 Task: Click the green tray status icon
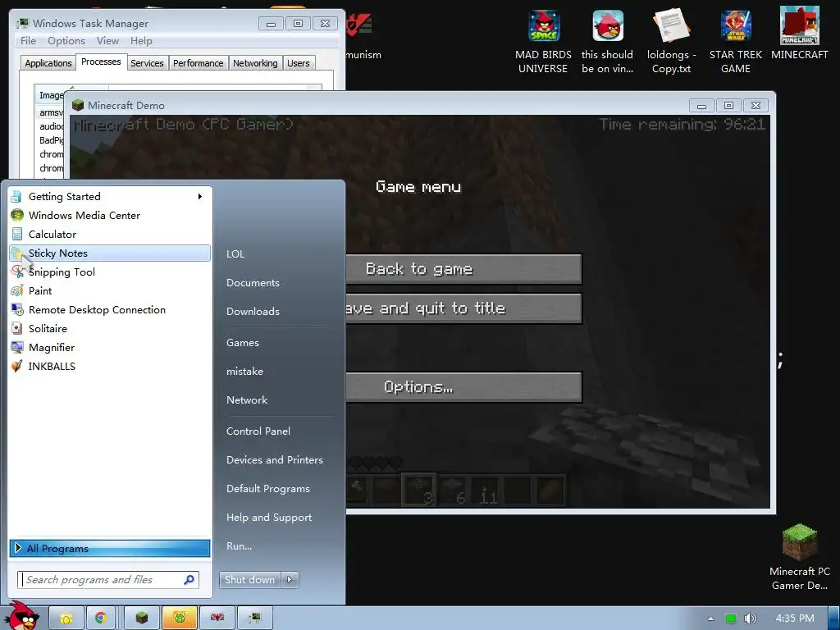pos(730,619)
